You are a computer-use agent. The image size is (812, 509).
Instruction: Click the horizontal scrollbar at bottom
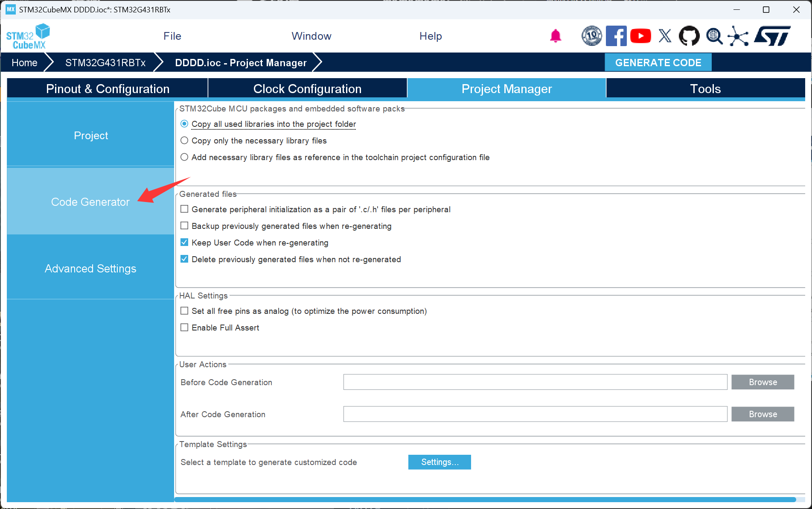coord(485,499)
